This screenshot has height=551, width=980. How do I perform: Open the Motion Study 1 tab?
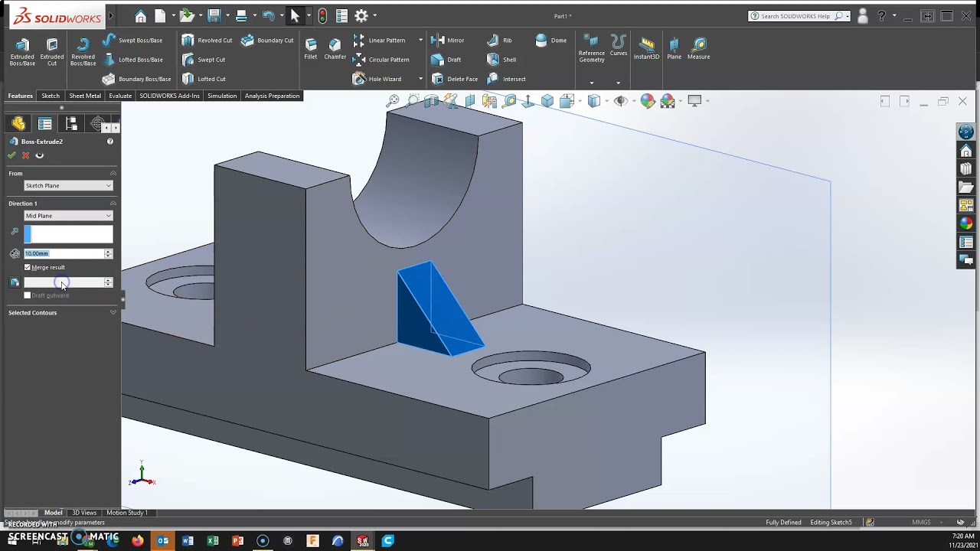tap(127, 513)
